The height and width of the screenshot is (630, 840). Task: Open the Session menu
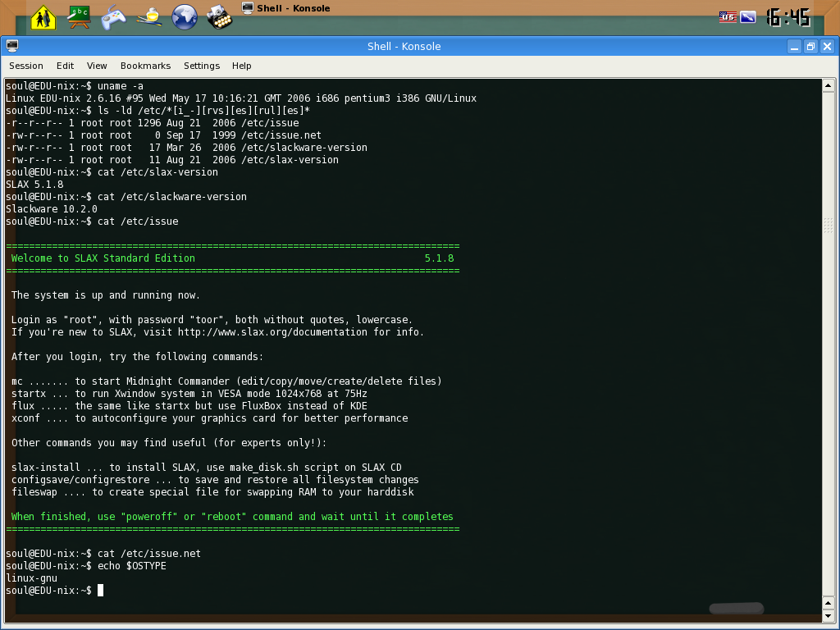26,66
